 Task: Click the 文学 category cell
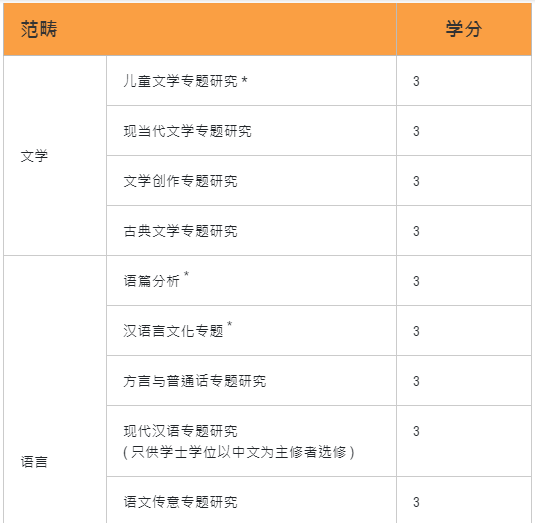pyautogui.click(x=55, y=156)
